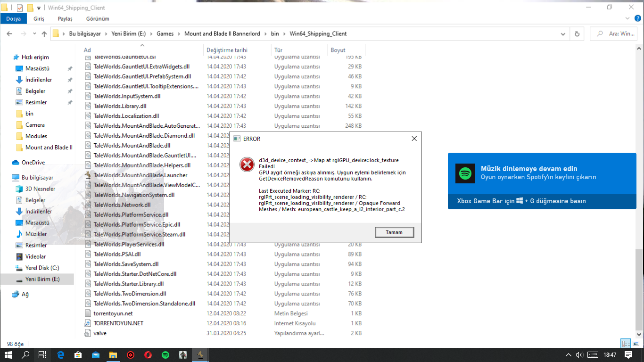Open Microsoft Store from the taskbar

[78, 355]
